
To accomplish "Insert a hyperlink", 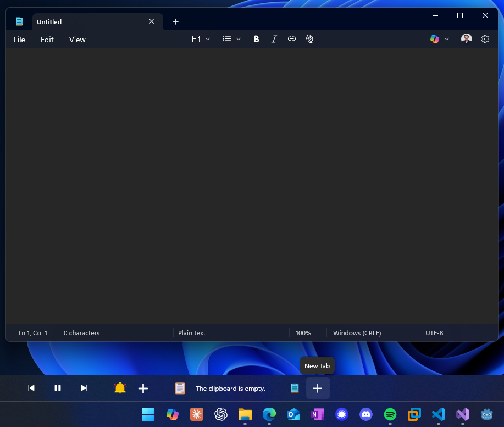I will click(291, 39).
